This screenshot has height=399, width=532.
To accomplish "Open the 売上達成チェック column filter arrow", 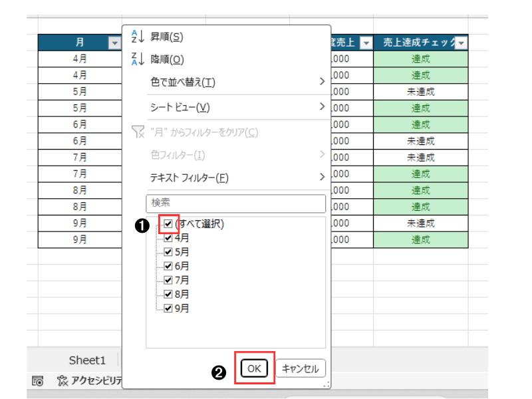I will [461, 43].
